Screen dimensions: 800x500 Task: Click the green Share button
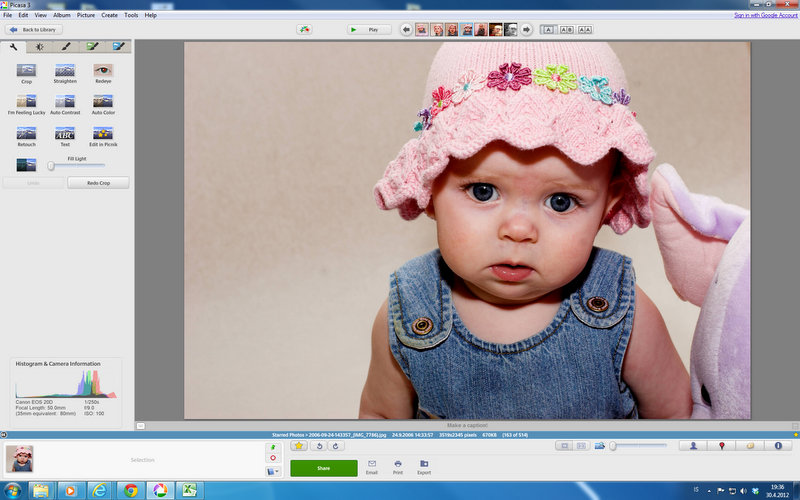click(x=324, y=468)
